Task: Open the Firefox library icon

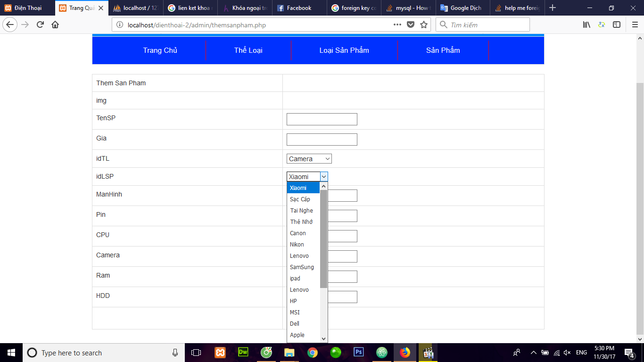Action: click(586, 25)
